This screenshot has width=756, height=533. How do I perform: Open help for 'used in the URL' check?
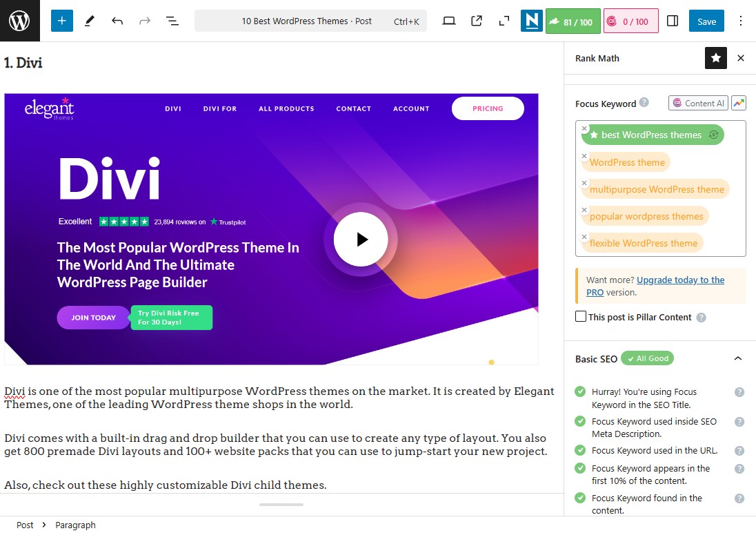739,451
